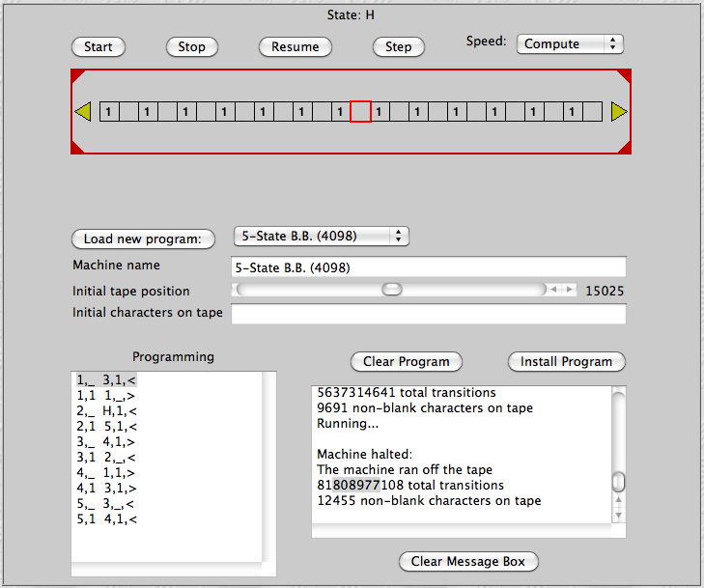The image size is (704, 588).
Task: Open the Speed dropdown set to Compute
Action: [570, 44]
